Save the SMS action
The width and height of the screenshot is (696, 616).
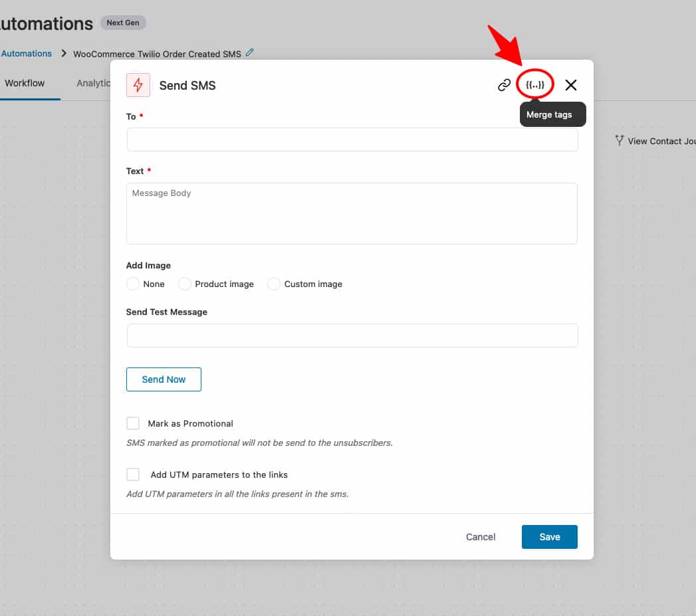(x=550, y=537)
